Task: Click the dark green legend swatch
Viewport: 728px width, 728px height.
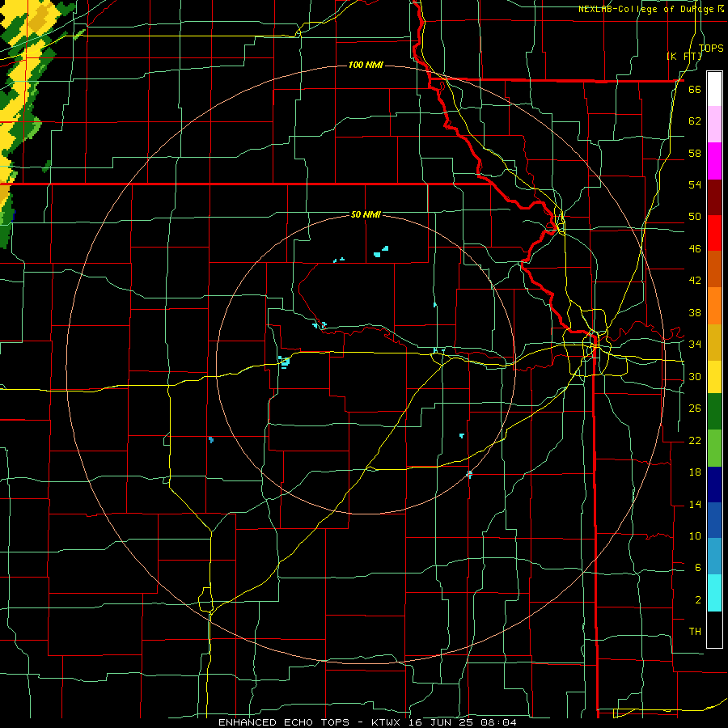Action: pos(714,412)
